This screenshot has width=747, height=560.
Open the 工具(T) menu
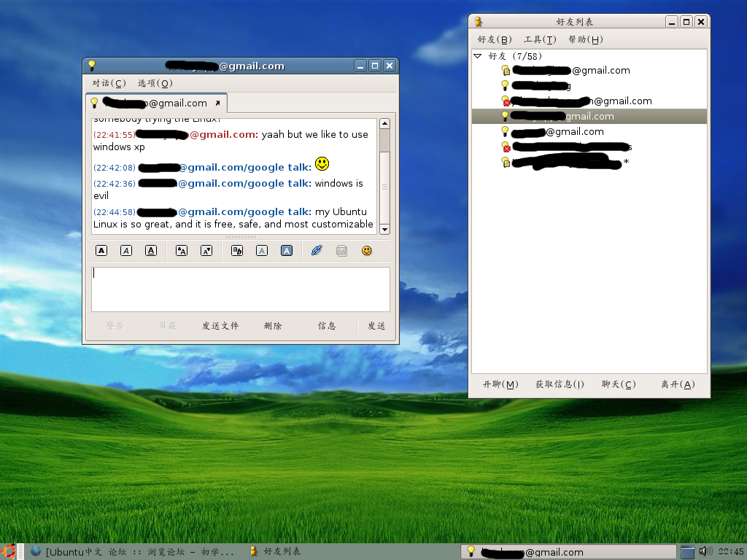pyautogui.click(x=540, y=39)
